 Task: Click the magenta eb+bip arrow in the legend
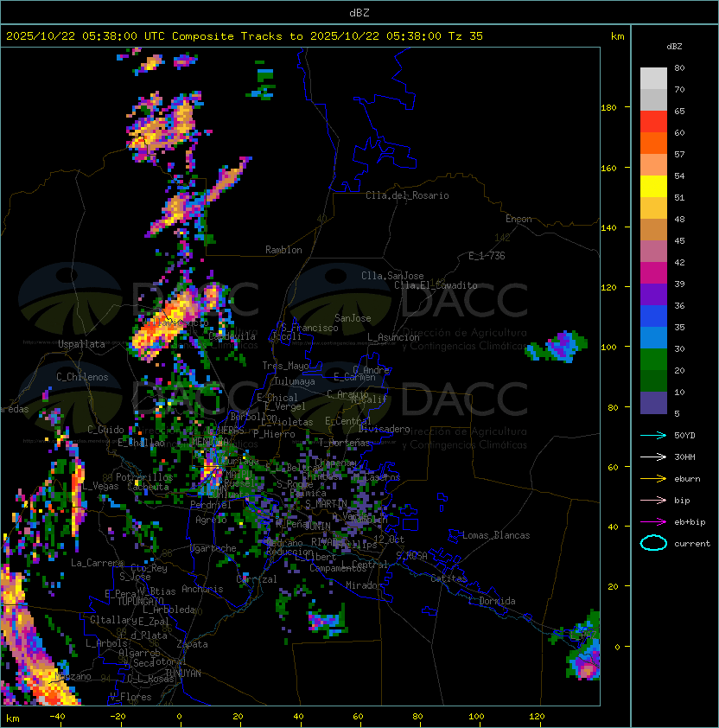point(653,522)
